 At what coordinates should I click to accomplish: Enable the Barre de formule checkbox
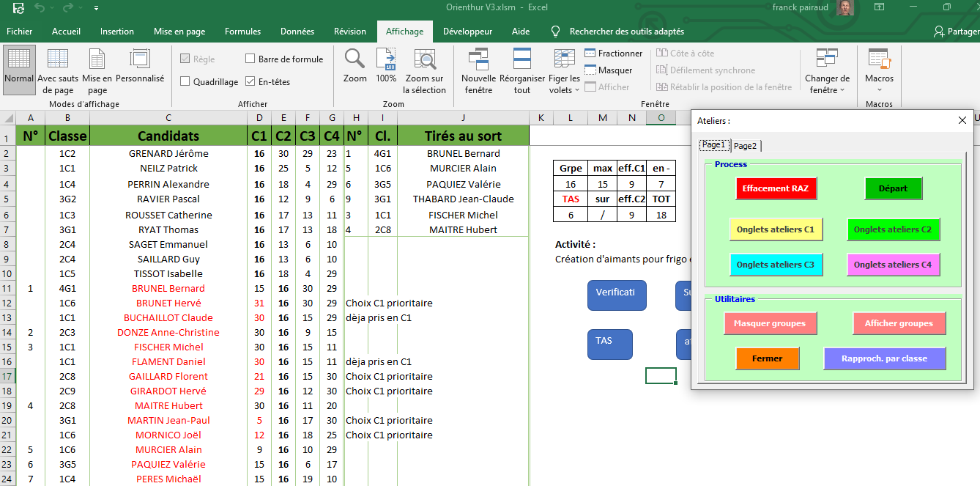tap(250, 59)
